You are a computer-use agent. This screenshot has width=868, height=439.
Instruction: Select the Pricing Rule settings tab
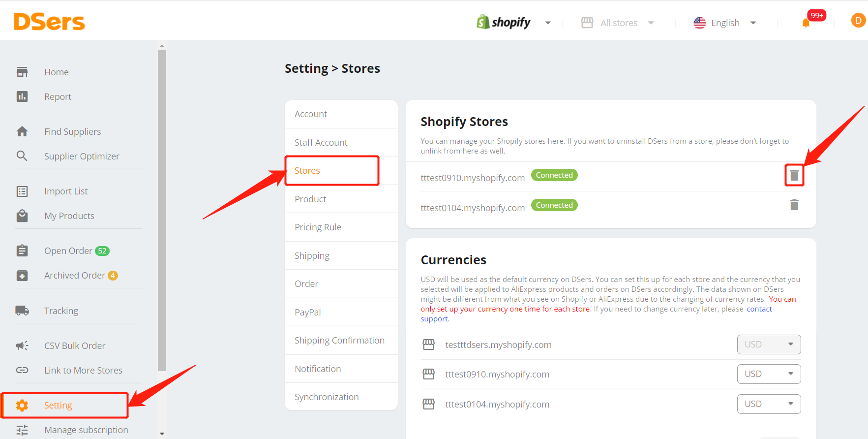point(341,227)
